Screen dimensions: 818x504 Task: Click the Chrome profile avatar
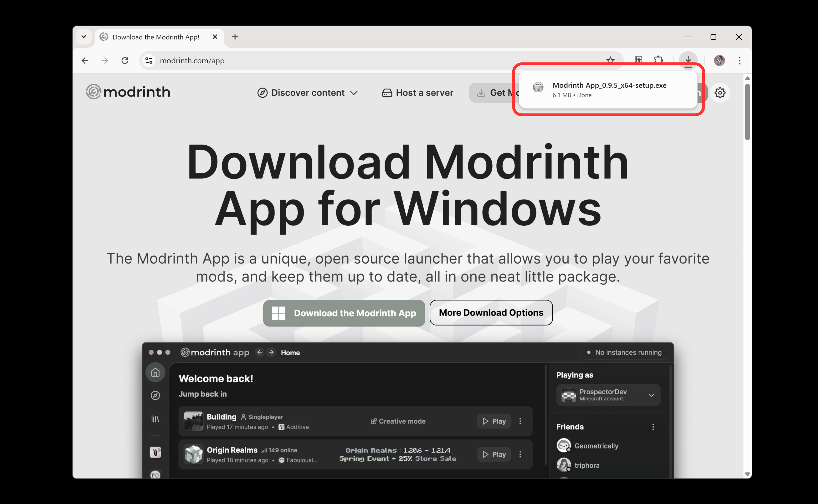(x=719, y=60)
